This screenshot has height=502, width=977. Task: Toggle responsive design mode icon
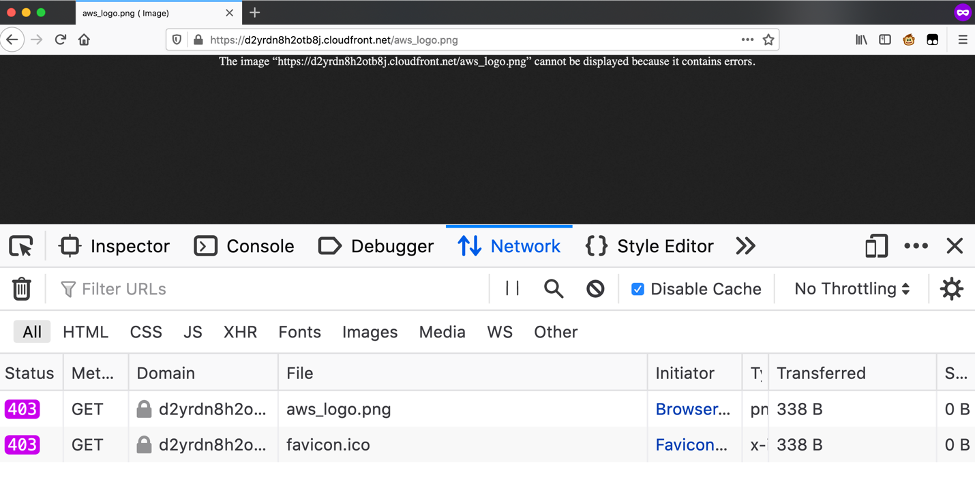tap(876, 246)
